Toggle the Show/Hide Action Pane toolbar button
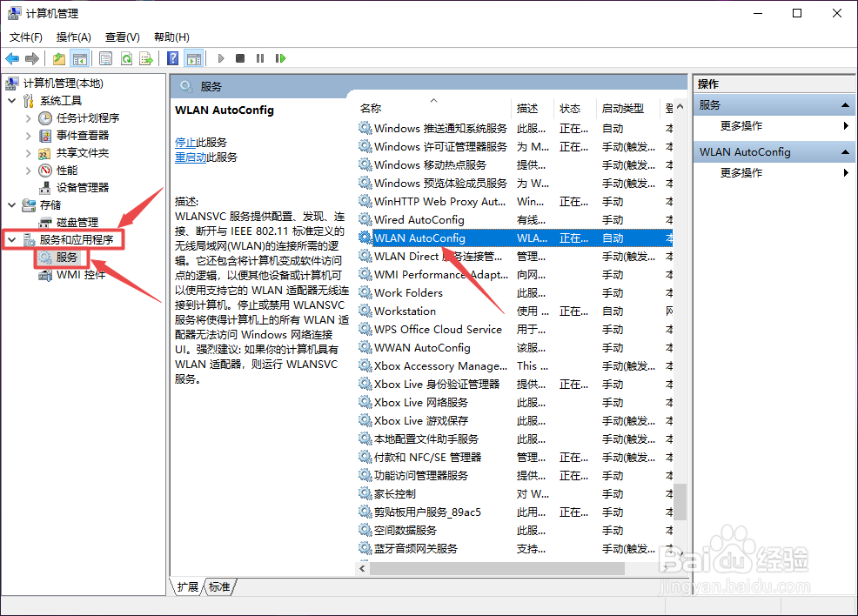858x616 pixels. (x=194, y=58)
